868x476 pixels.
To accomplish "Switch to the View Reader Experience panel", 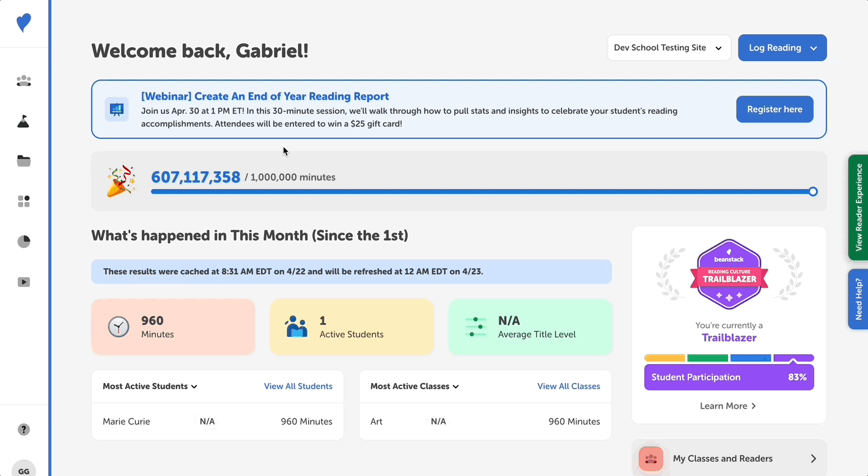I will point(859,208).
